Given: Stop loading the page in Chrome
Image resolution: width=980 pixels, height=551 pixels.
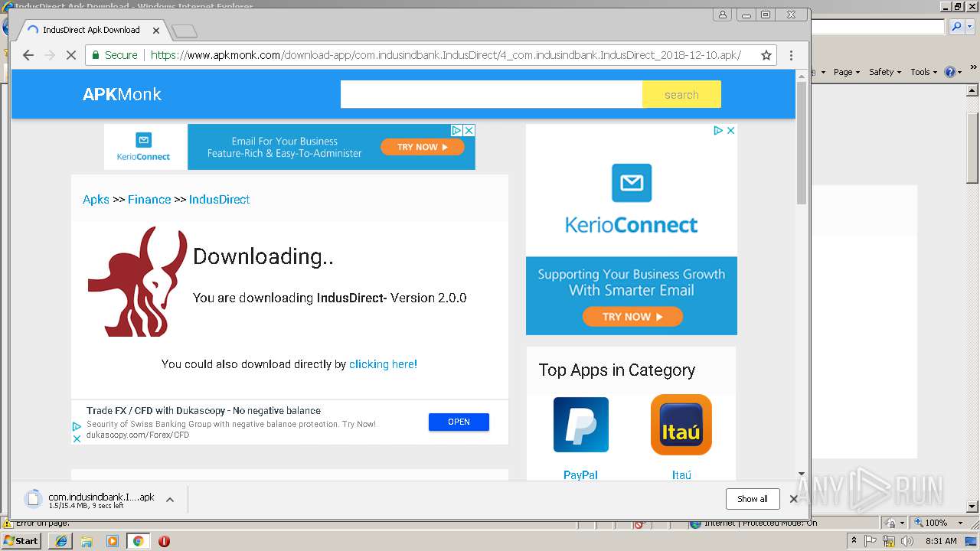Looking at the screenshot, I should (70, 55).
